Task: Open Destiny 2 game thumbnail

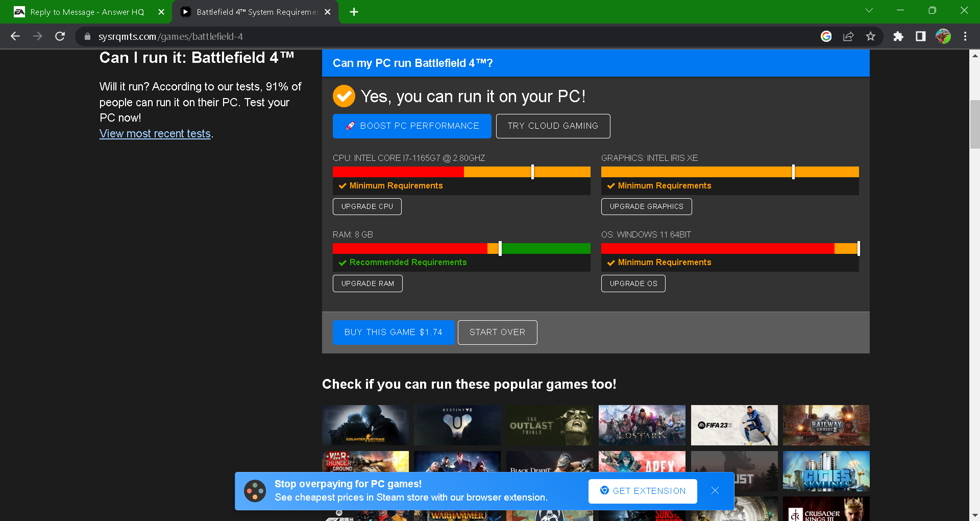Action: [457, 425]
